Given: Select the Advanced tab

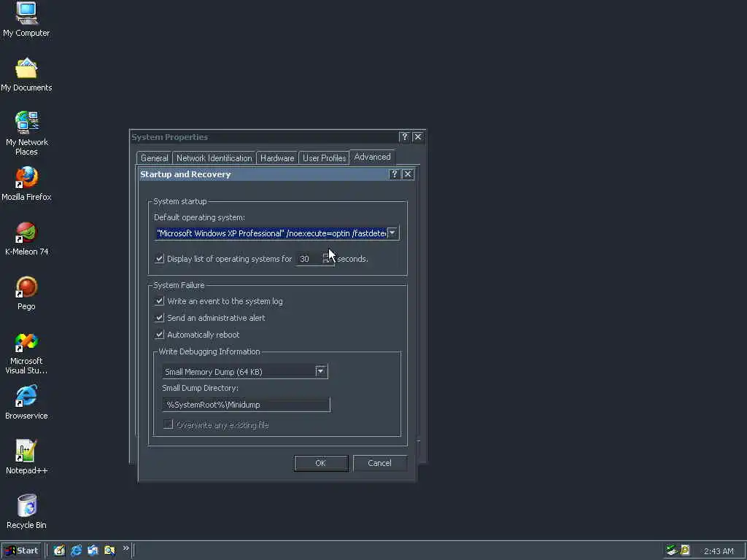Looking at the screenshot, I should tap(372, 157).
